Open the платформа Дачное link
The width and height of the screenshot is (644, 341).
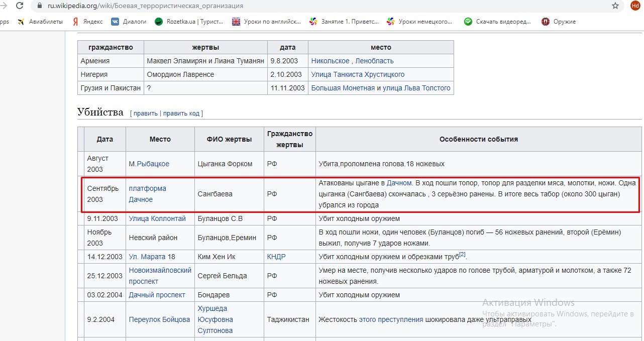[x=147, y=194]
